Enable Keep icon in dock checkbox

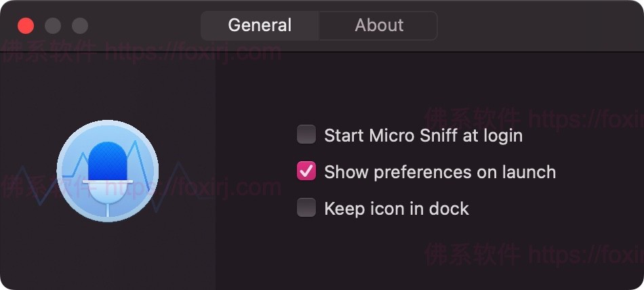click(x=306, y=208)
